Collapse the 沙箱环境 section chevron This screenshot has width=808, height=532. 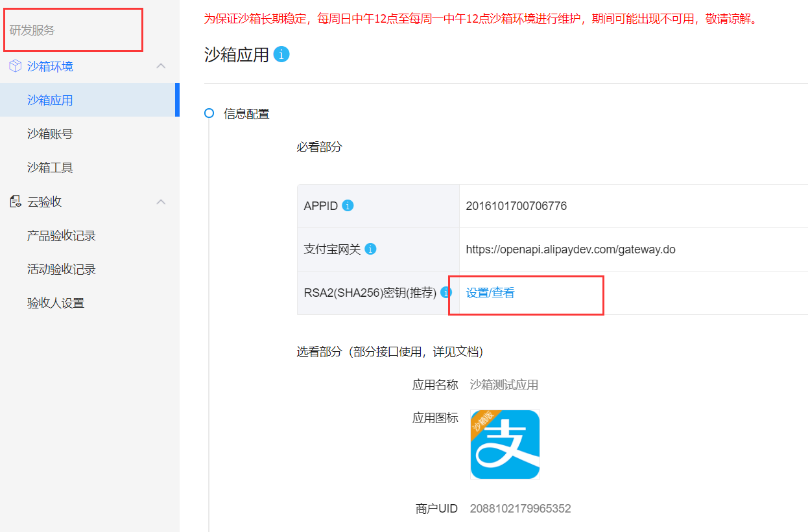[x=161, y=66]
